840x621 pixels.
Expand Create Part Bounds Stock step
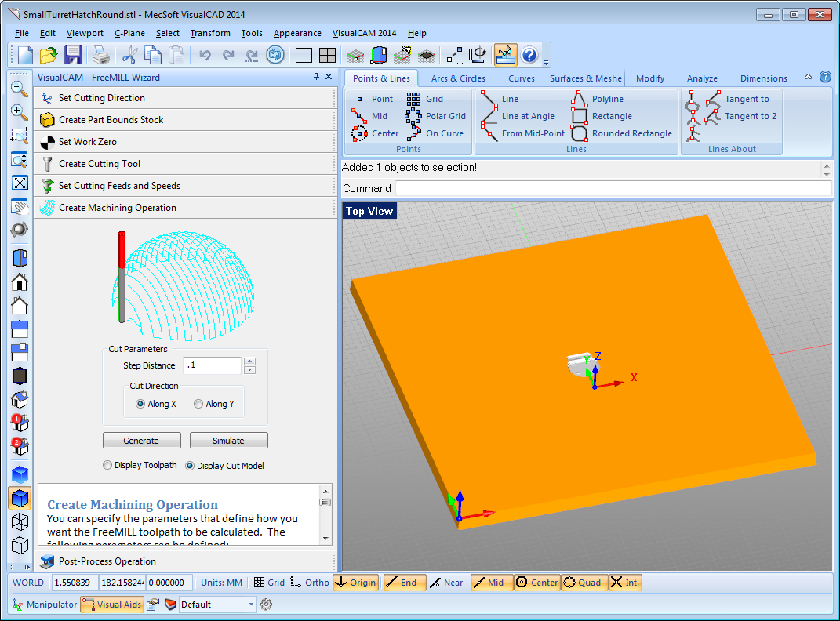[185, 120]
